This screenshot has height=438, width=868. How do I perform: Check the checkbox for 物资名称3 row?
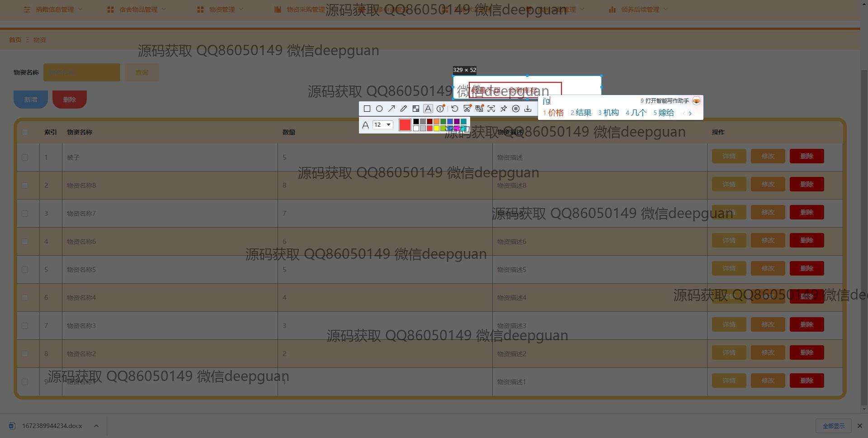[25, 326]
